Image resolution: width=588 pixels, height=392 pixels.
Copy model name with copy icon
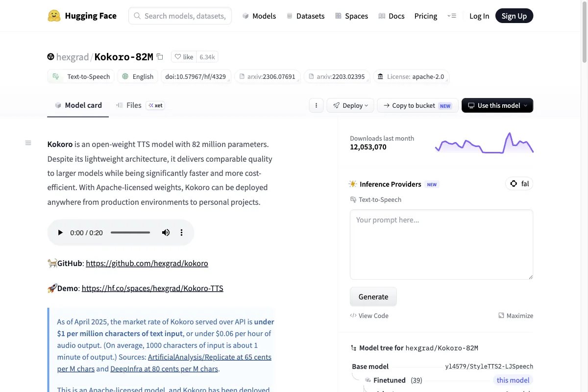click(x=160, y=57)
